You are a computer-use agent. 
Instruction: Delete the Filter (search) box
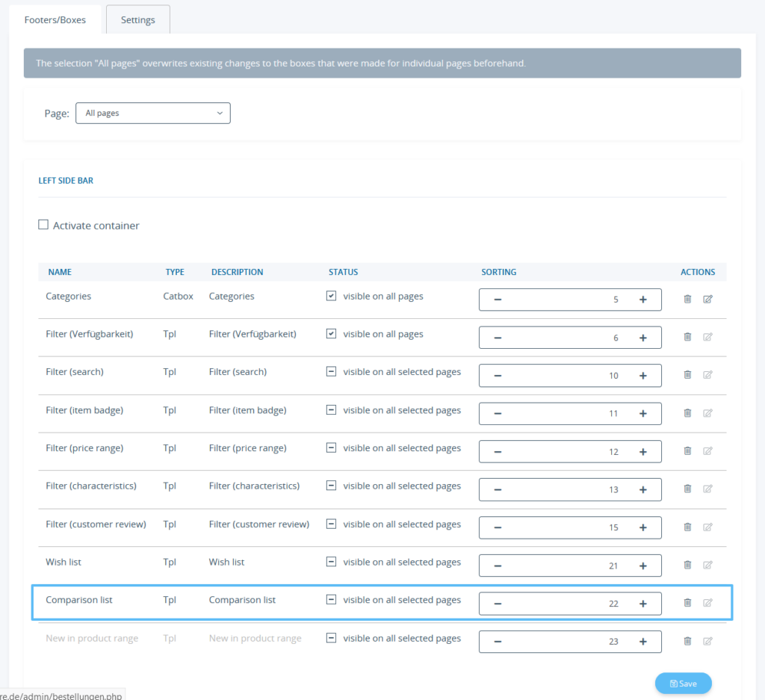pyautogui.click(x=687, y=374)
